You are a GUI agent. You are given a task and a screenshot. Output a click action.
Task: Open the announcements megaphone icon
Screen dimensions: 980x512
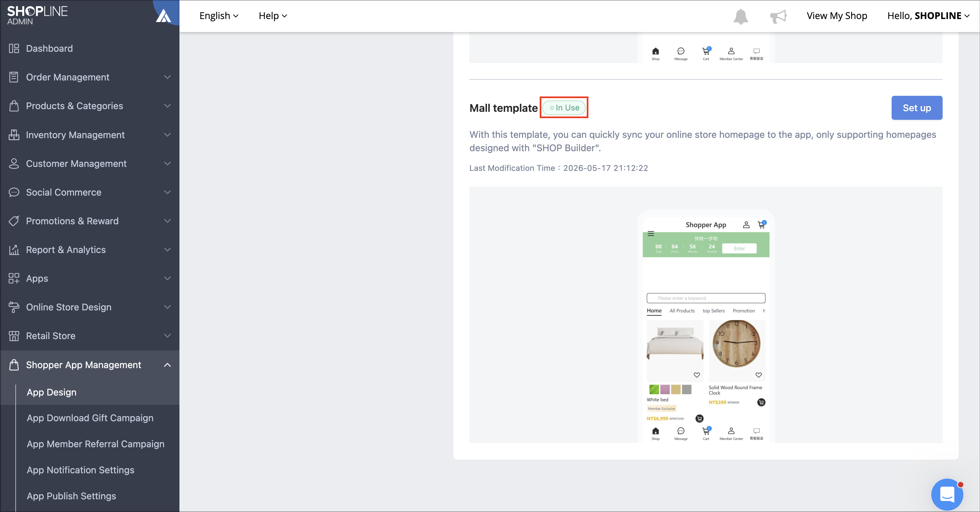778,16
